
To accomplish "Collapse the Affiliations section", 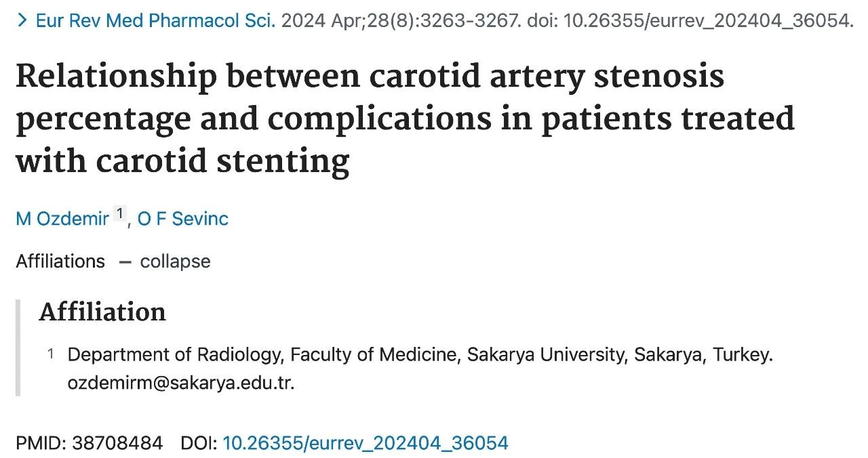I will point(175,262).
